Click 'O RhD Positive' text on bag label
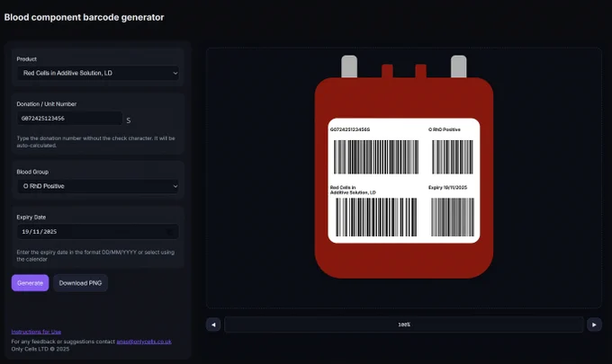Viewport: 612px width, 364px height. pyautogui.click(x=445, y=129)
